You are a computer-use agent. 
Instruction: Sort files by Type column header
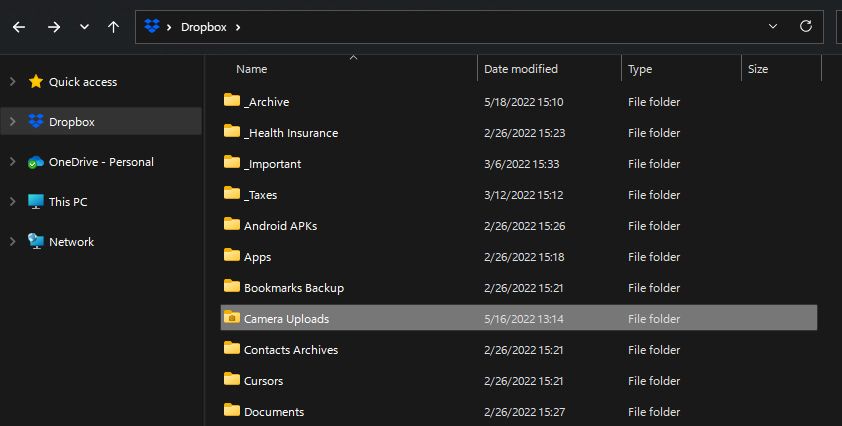640,69
